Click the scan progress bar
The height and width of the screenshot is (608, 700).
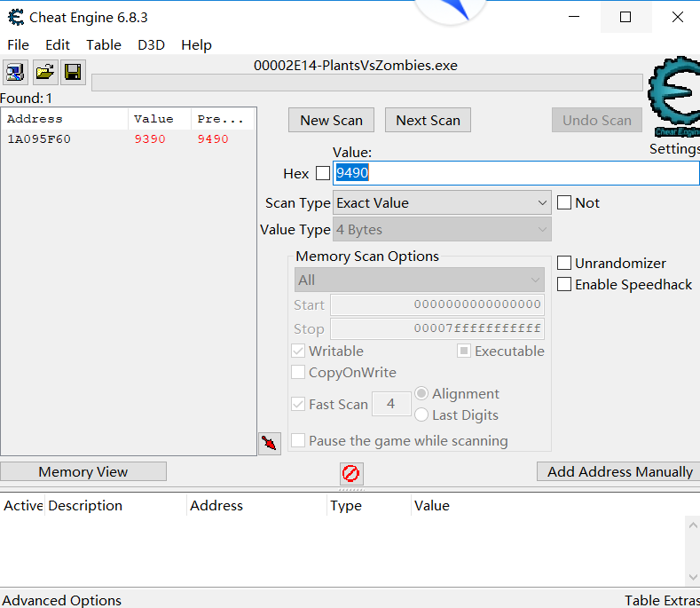pos(366,83)
